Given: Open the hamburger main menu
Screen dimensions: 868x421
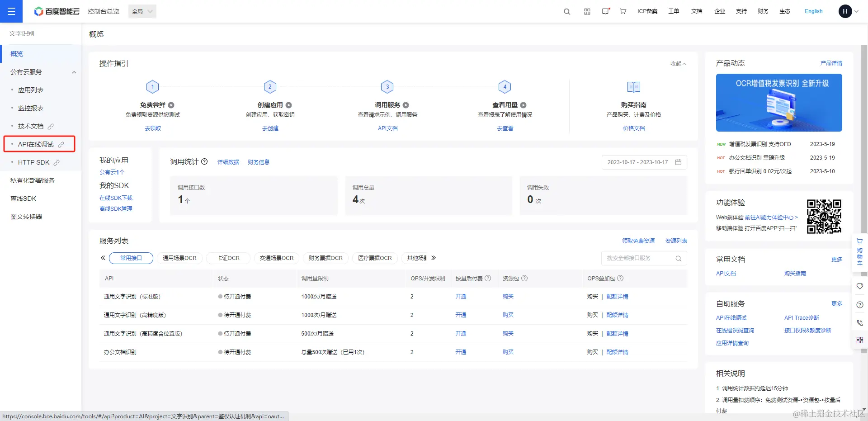Looking at the screenshot, I should click(11, 11).
